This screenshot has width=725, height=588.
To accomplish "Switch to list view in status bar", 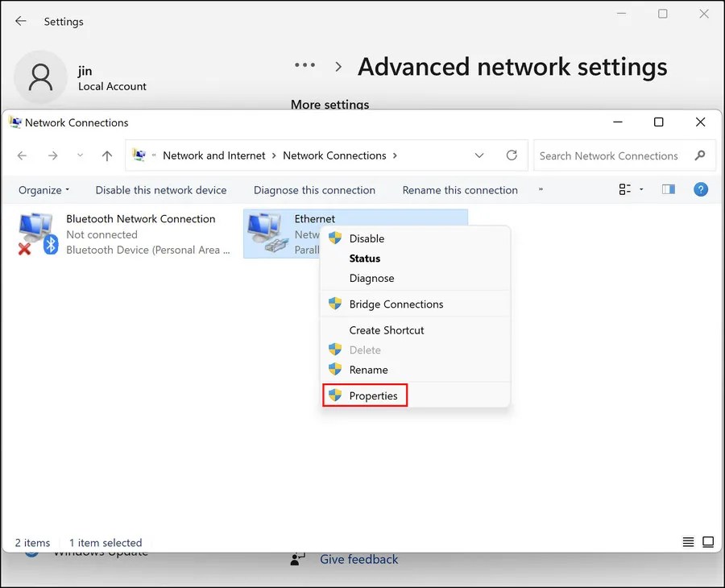I will click(688, 542).
